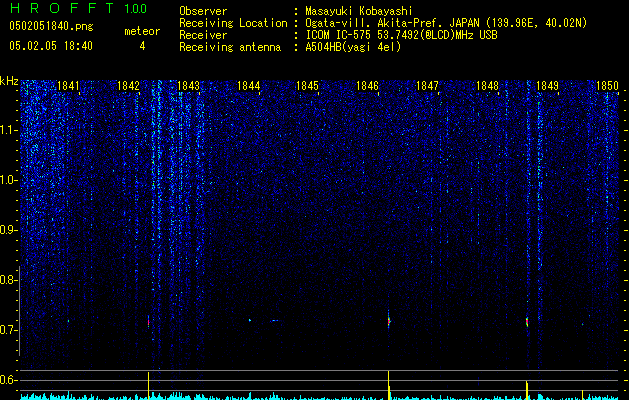Select the ICOM IC-575 receiver description
Image resolution: width=629 pixels, height=400 pixels.
401,35
